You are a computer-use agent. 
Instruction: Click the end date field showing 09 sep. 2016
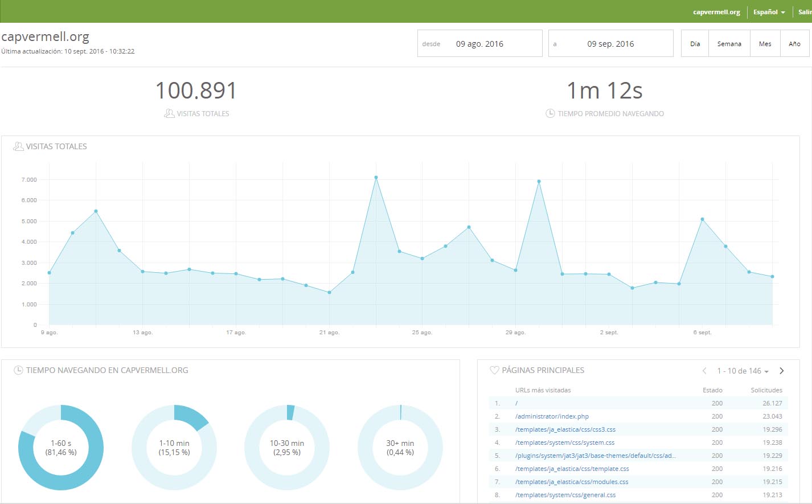click(x=611, y=44)
